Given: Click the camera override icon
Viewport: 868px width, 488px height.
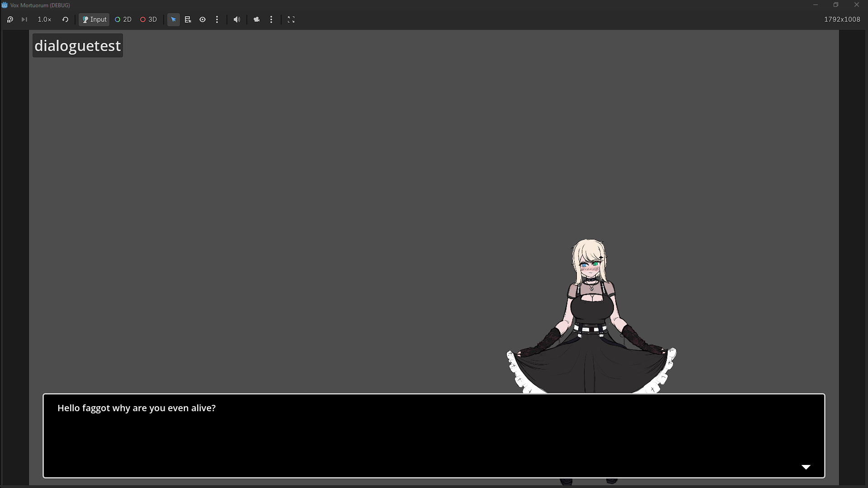Looking at the screenshot, I should 257,19.
